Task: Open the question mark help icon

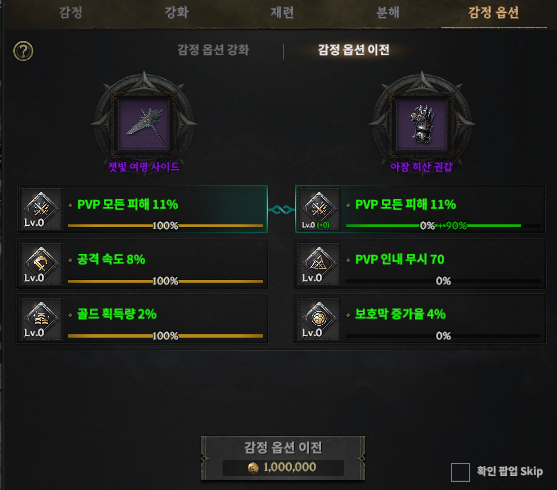Action: pyautogui.click(x=23, y=51)
